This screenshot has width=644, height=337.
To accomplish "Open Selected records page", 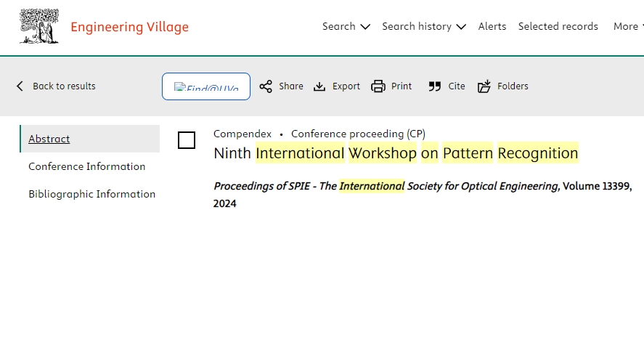I will [x=558, y=27].
